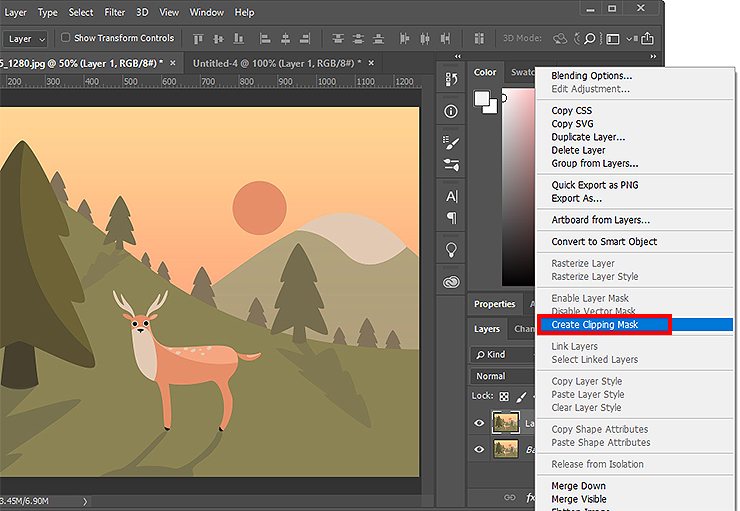Choose Convert to Smart Object

[635, 242]
